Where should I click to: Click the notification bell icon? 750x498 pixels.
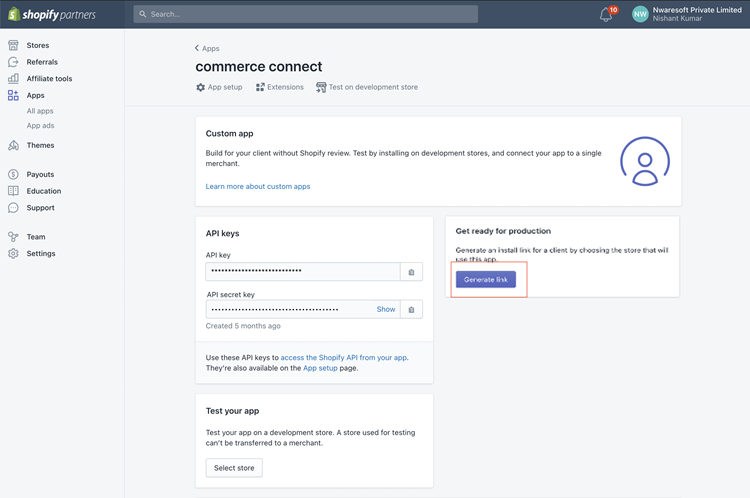[606, 15]
